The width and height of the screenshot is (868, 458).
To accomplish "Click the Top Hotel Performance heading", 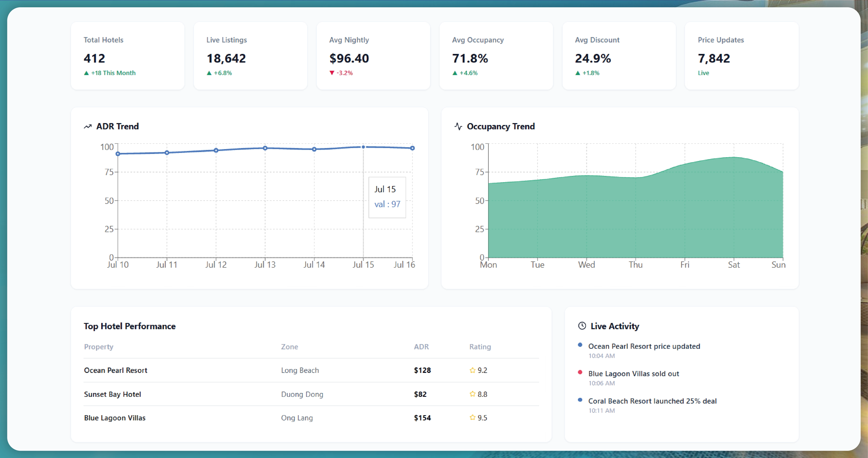I will (130, 326).
